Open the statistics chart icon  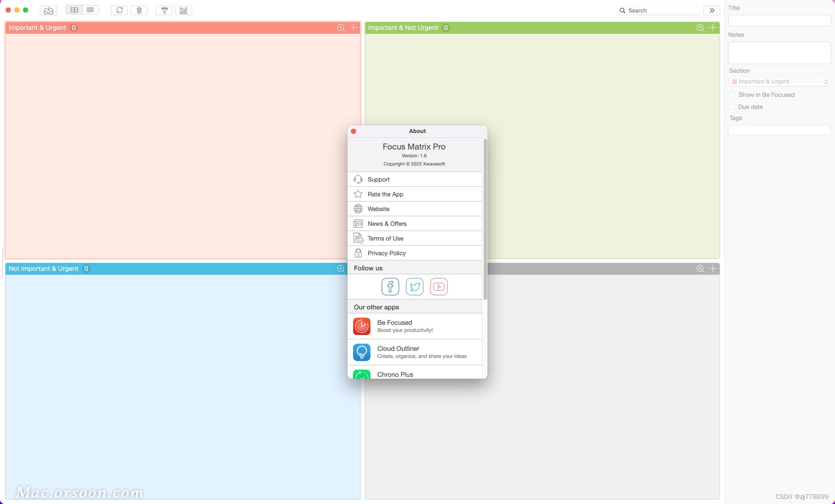pos(184,10)
